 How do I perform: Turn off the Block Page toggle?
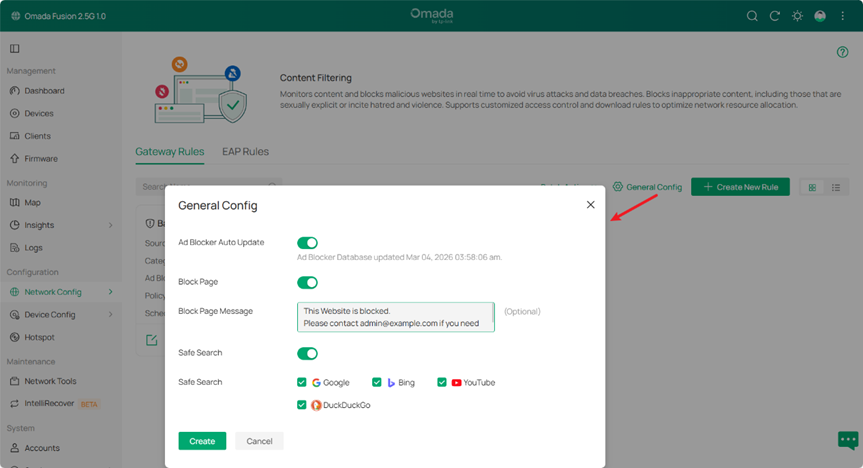tap(307, 283)
